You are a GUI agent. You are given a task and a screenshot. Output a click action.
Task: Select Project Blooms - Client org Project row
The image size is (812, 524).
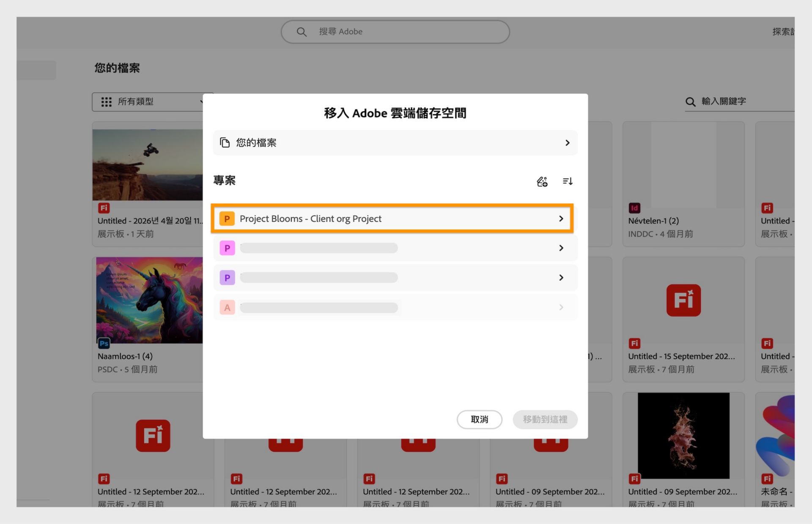[392, 218]
